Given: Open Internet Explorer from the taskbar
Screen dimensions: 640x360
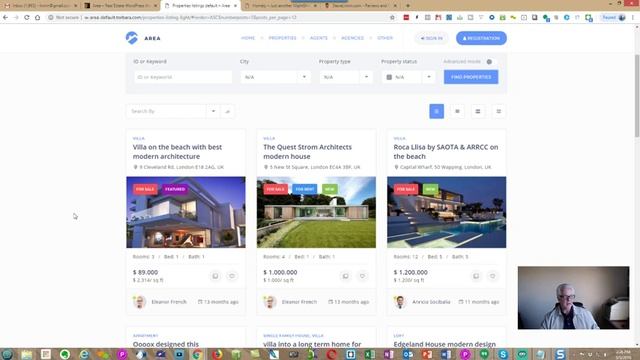Looking at the screenshot, I should (84, 354).
